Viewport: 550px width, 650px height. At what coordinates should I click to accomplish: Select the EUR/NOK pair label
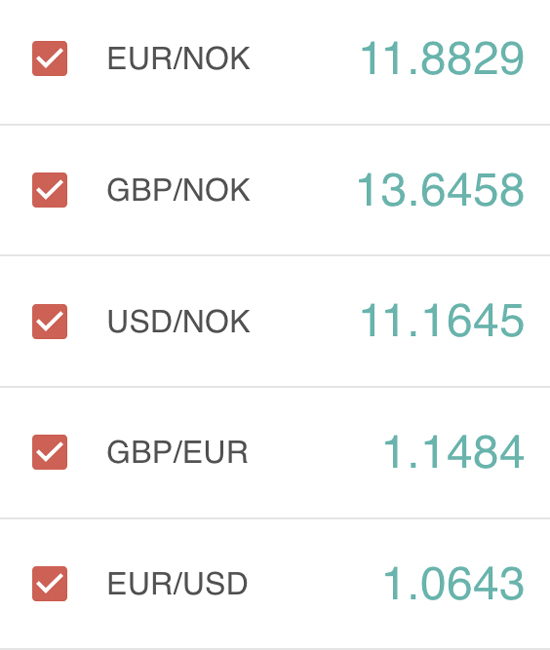179,58
